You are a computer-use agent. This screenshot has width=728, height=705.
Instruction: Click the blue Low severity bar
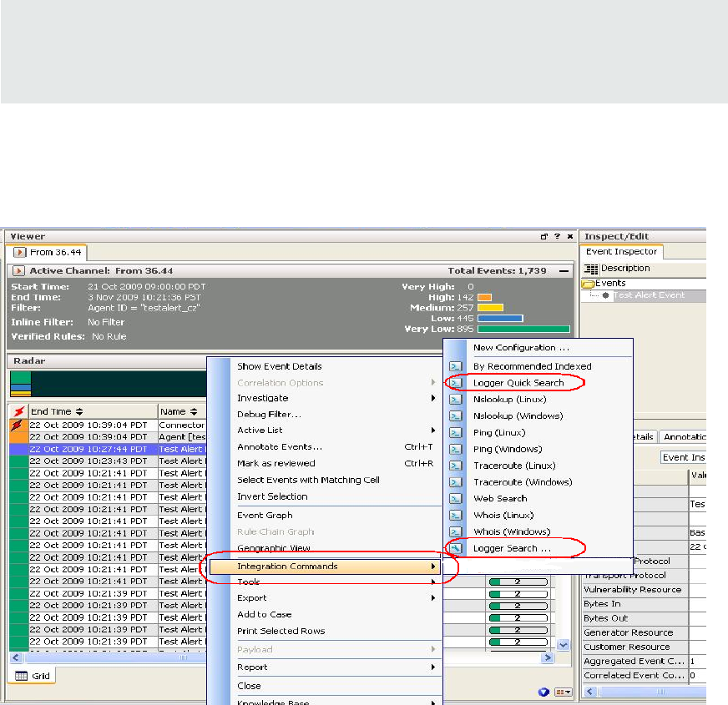[x=500, y=319]
